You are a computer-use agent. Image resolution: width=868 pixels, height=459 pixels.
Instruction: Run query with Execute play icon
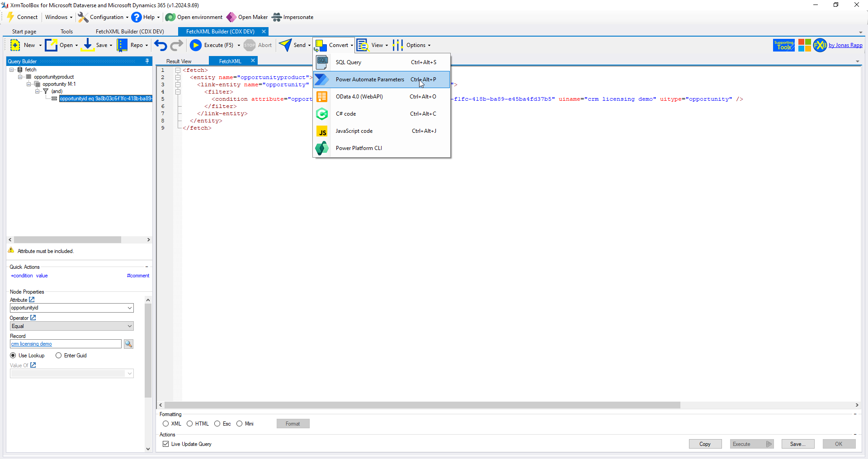click(x=196, y=45)
